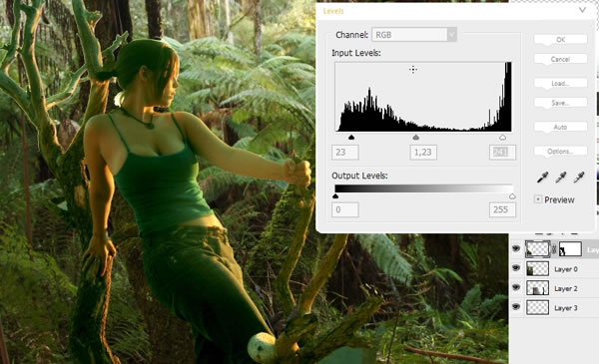This screenshot has width=599, height=364.
Task: Select the Layer 0 thumbnail
Action: pos(537,268)
